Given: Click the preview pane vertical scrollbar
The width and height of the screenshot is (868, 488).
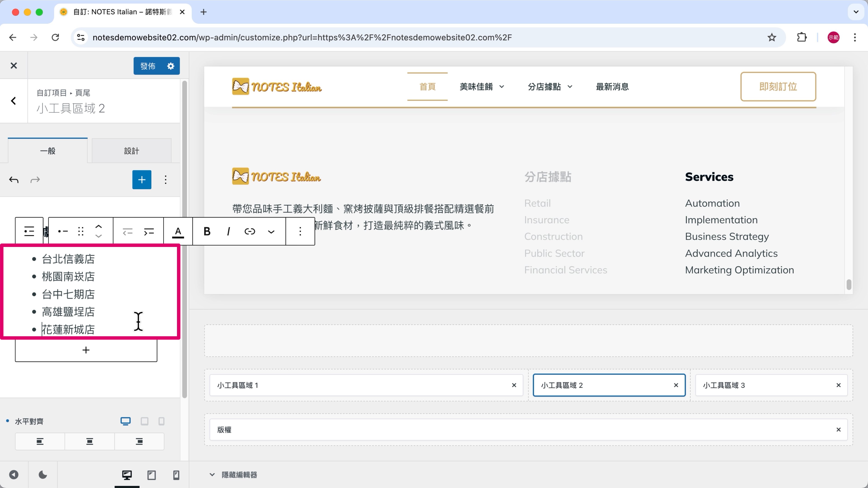Looking at the screenshot, I should point(849,284).
